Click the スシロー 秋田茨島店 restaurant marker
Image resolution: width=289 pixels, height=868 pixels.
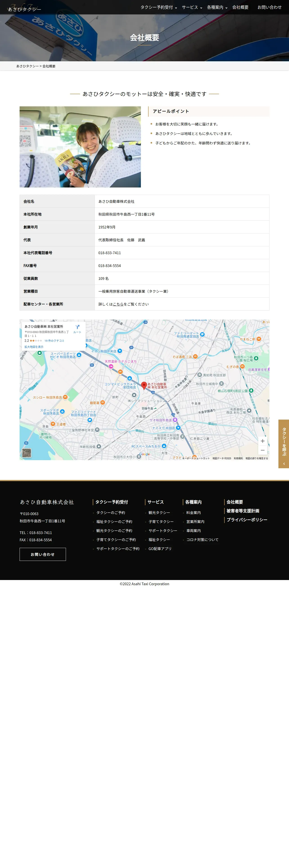[x=65, y=397]
